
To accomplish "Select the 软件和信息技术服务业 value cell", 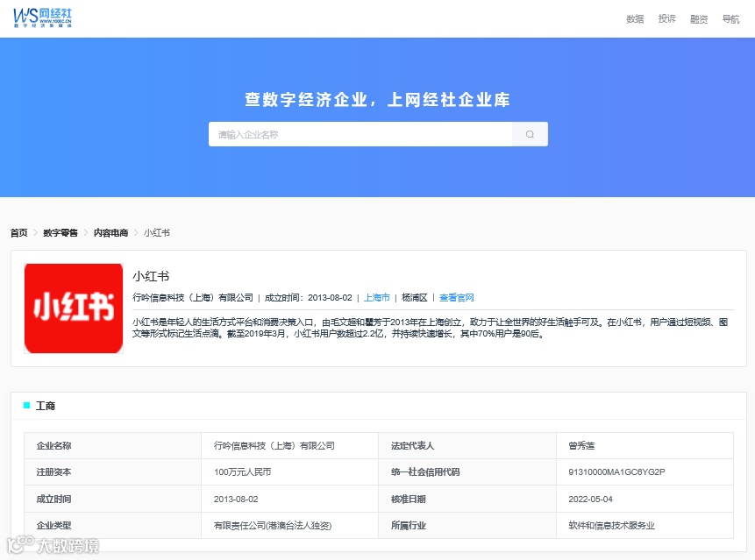I will point(645,525).
